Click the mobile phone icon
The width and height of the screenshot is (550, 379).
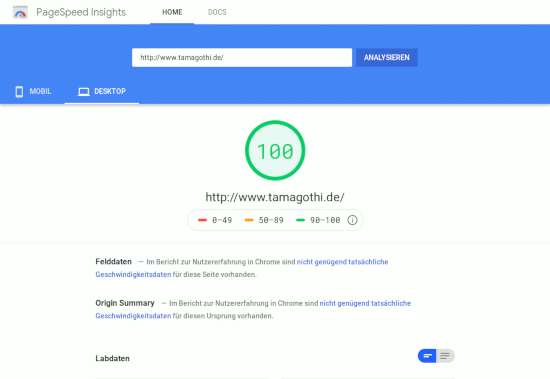[19, 92]
